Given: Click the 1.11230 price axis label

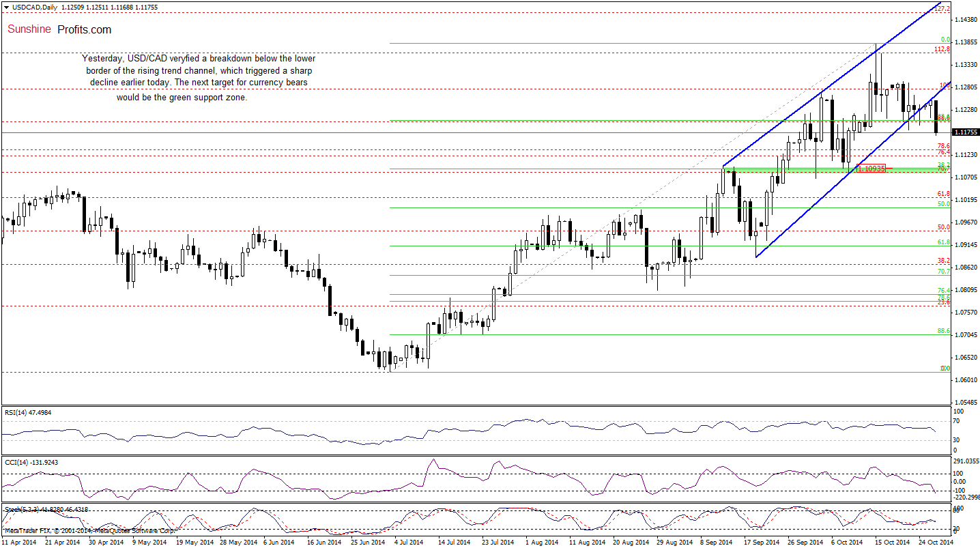Looking at the screenshot, I should click(966, 155).
